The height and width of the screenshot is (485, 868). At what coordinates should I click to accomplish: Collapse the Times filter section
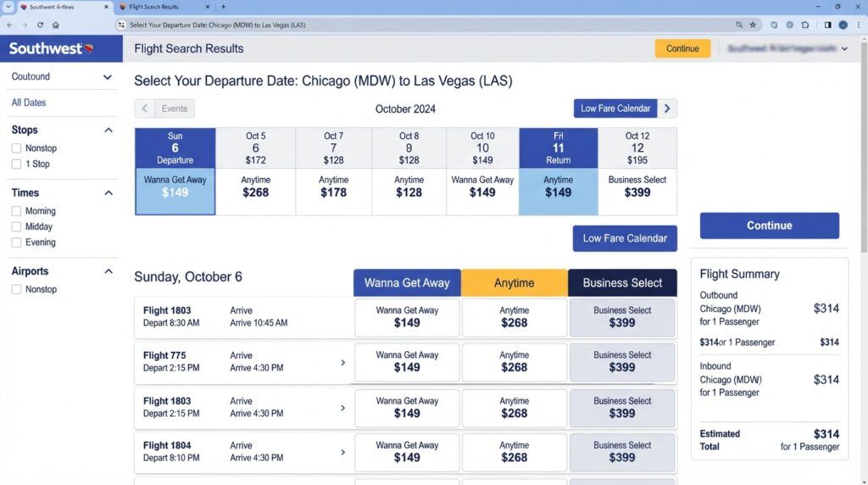point(108,192)
